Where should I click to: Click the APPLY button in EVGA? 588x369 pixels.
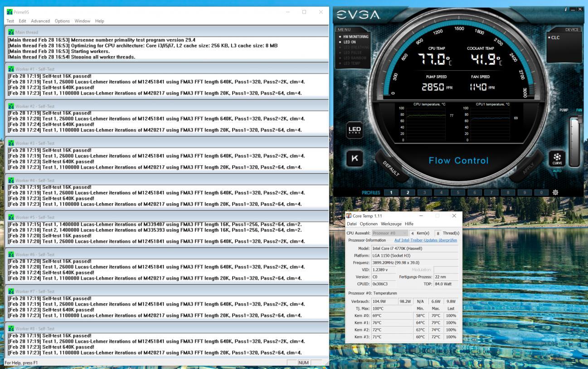pos(527,167)
